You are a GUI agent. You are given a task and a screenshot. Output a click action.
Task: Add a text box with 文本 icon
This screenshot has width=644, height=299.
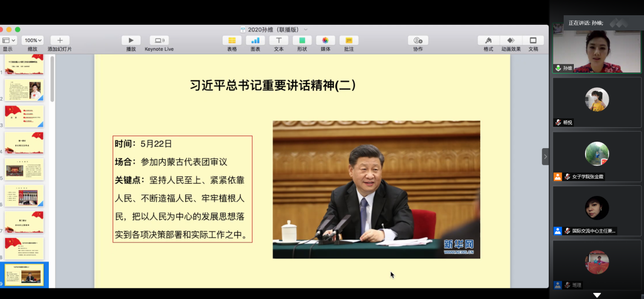(279, 41)
